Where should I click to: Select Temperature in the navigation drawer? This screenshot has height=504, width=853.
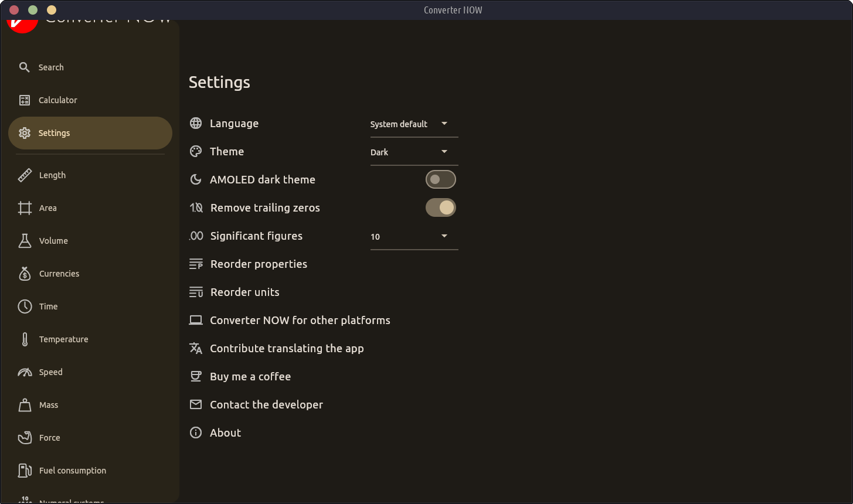pyautogui.click(x=90, y=339)
